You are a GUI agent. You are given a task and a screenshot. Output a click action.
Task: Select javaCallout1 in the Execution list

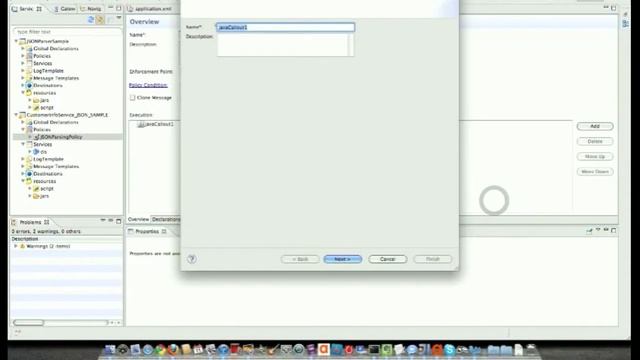pos(156,124)
